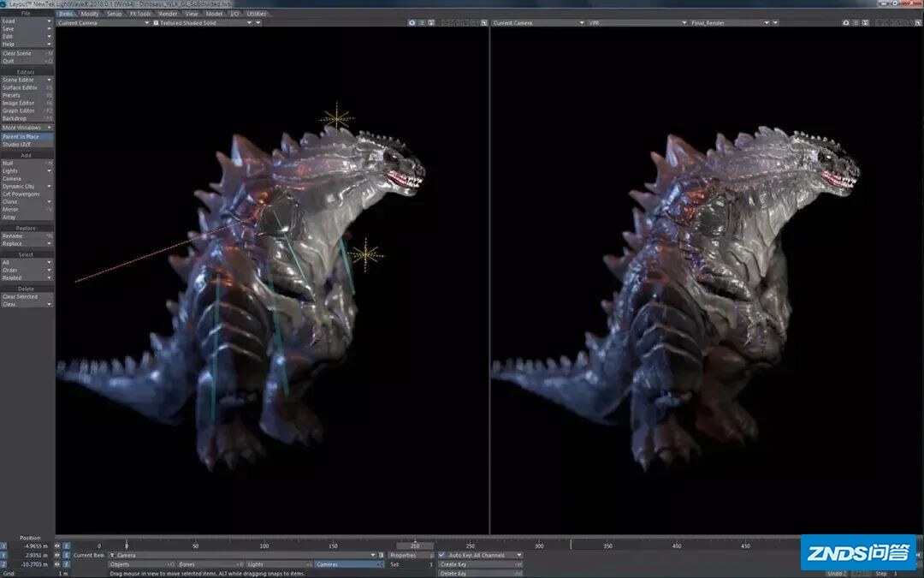Select the Bones edit mode
Screen dimensions: 924x578
(210, 564)
